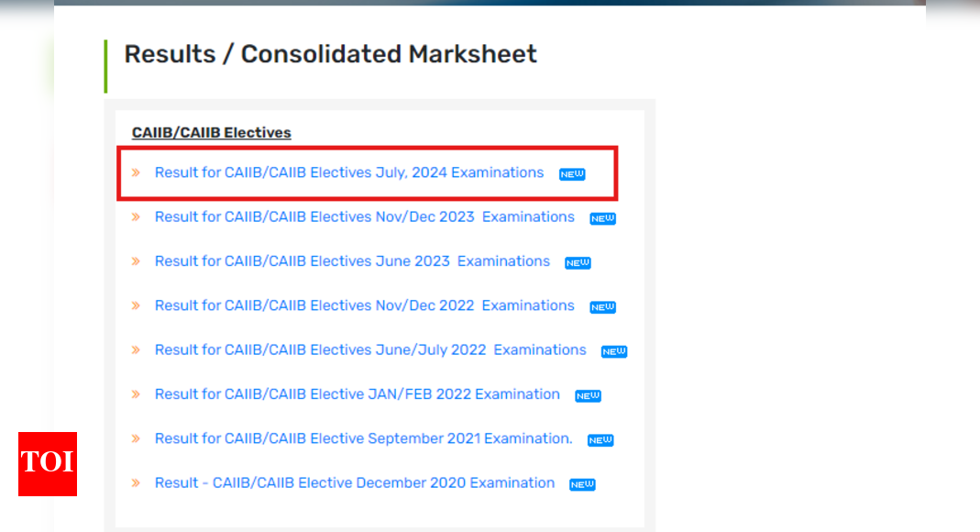Select the CAIIB/CAIIB Electives section heading

211,132
